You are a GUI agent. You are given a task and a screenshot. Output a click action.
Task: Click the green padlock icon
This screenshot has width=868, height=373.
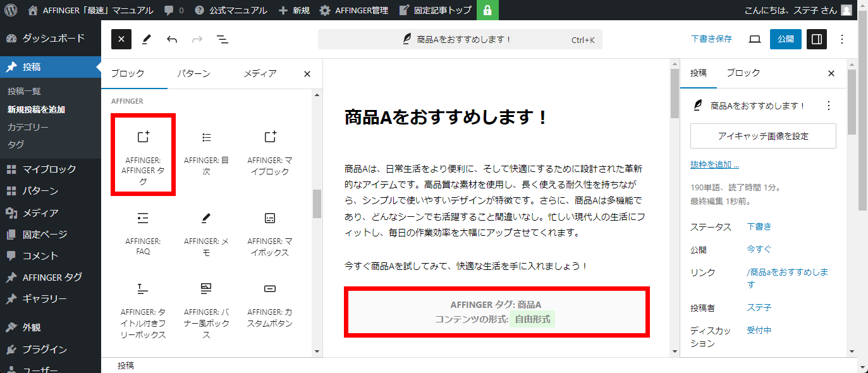click(x=487, y=10)
